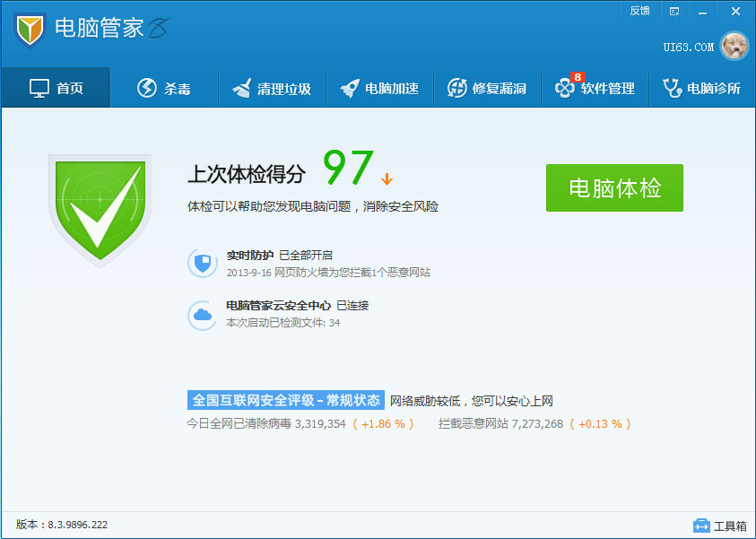Image resolution: width=756 pixels, height=539 pixels.
Task: Click 上次体检得分 heading
Action: [247, 174]
